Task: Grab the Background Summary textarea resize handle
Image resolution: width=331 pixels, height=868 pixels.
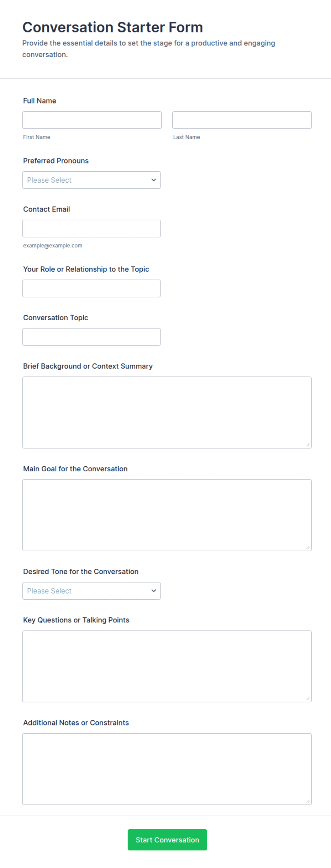Action: (x=308, y=445)
